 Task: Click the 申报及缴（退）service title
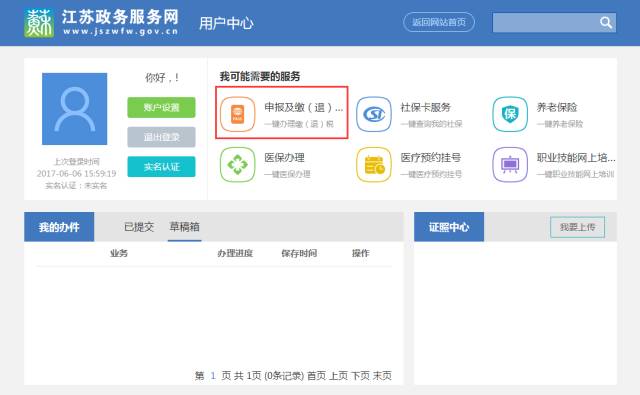[x=304, y=107]
